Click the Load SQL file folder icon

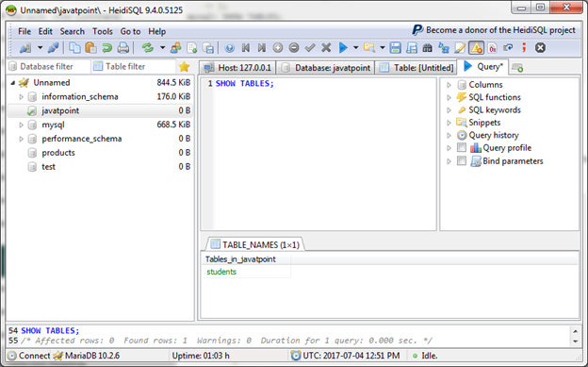coord(369,48)
